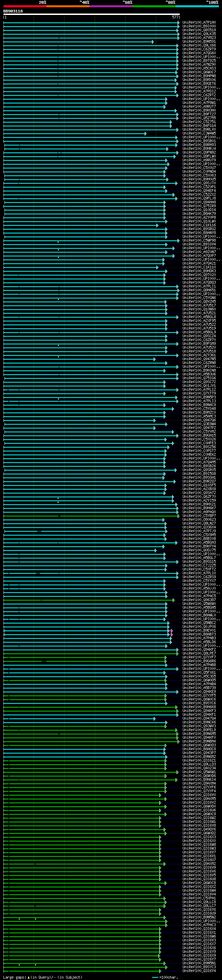Click the label UniRef100_B4FG14
Viewport: 222px width, 980px height.
(199, 125)
